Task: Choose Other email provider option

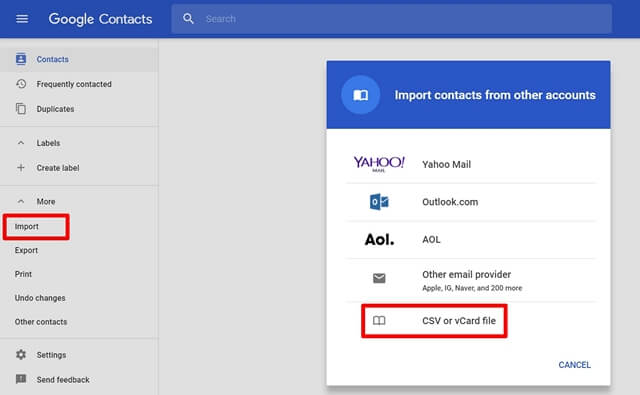Action: tap(467, 274)
